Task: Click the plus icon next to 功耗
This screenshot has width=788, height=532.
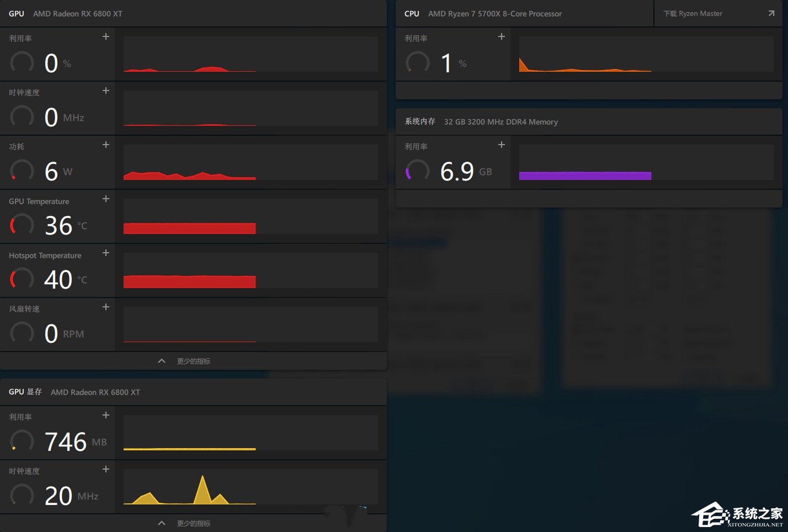Action: pos(106,145)
